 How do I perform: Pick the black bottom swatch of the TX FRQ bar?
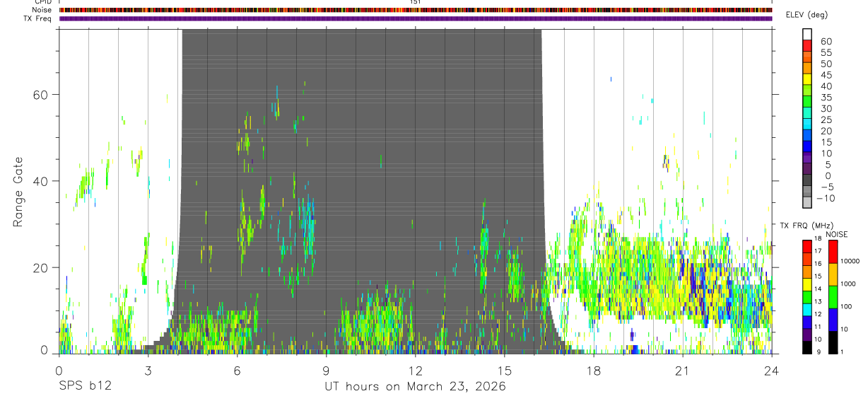pos(807,347)
